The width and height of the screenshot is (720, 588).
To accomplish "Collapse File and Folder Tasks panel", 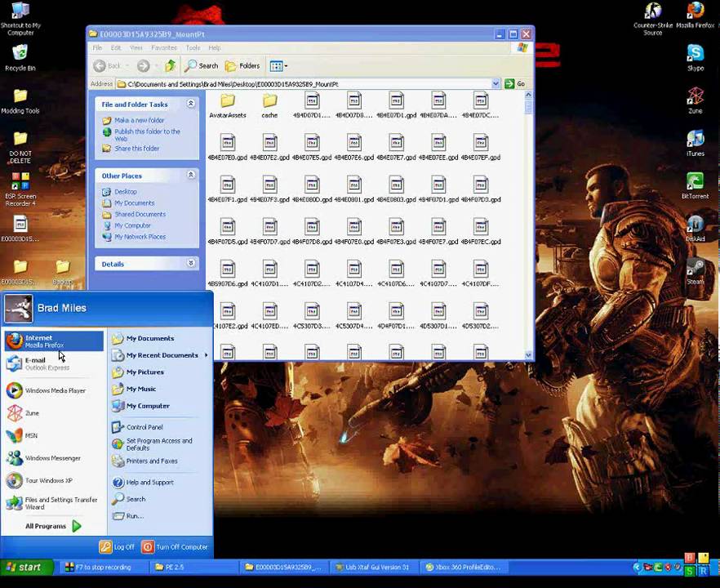I will (x=191, y=104).
